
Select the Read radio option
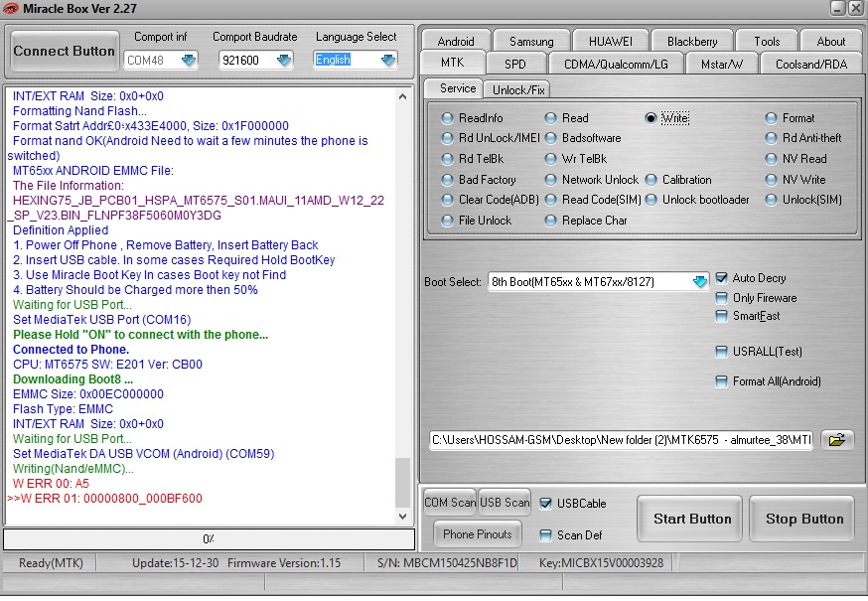pos(550,118)
